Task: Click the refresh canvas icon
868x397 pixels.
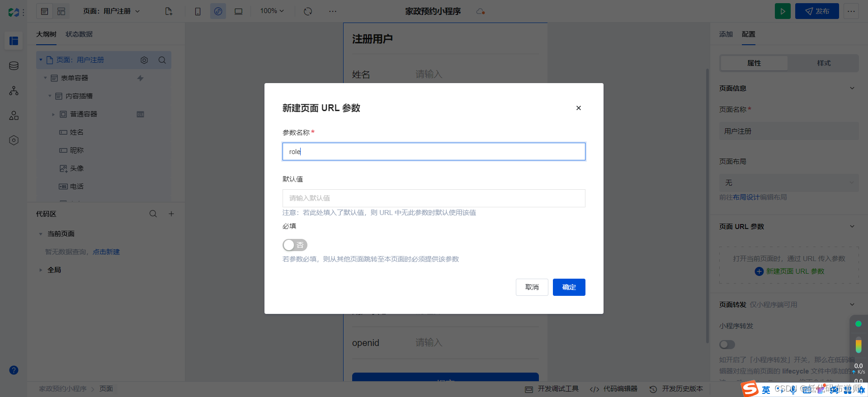Action: (308, 11)
